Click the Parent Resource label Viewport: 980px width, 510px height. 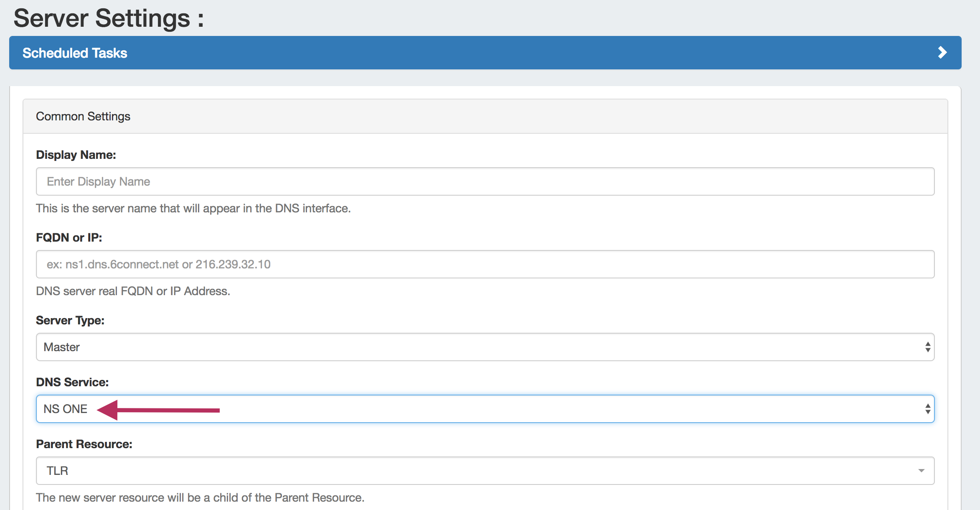(84, 444)
